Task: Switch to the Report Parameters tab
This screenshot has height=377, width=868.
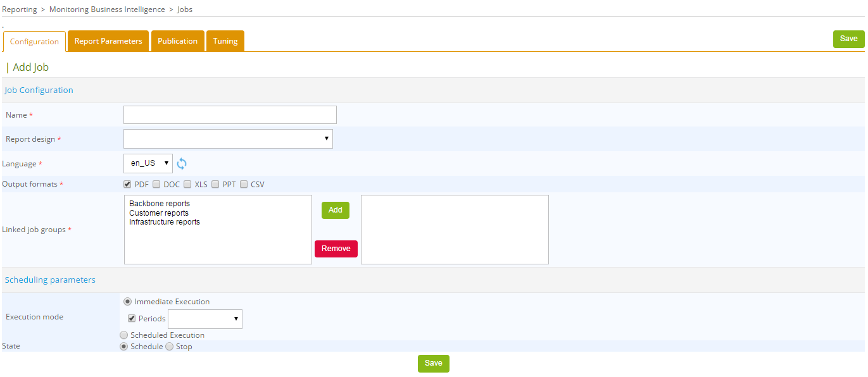Action: (108, 41)
